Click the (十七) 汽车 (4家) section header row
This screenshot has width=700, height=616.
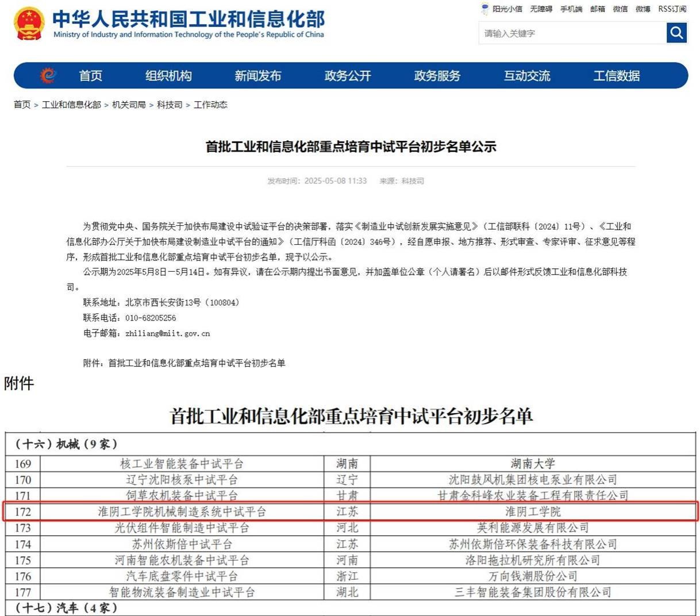(x=351, y=608)
